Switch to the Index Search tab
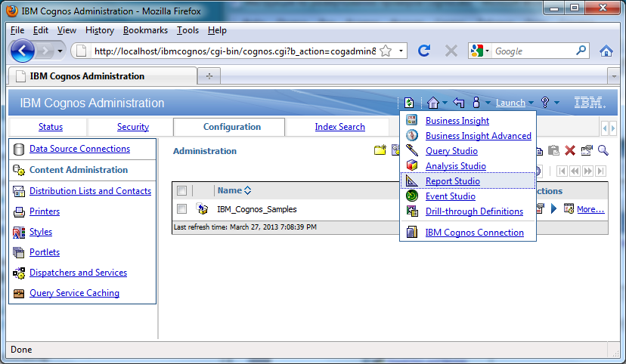This screenshot has width=626, height=364. click(x=339, y=127)
